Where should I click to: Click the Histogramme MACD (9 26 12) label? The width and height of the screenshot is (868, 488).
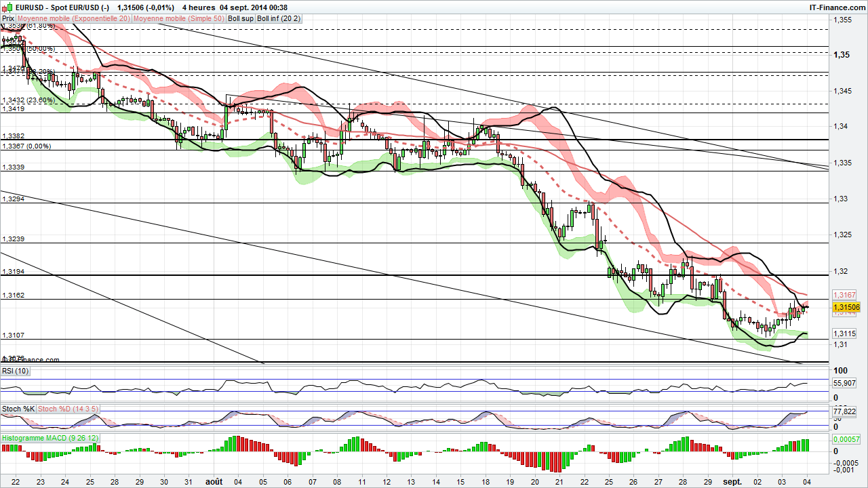[x=49, y=438]
